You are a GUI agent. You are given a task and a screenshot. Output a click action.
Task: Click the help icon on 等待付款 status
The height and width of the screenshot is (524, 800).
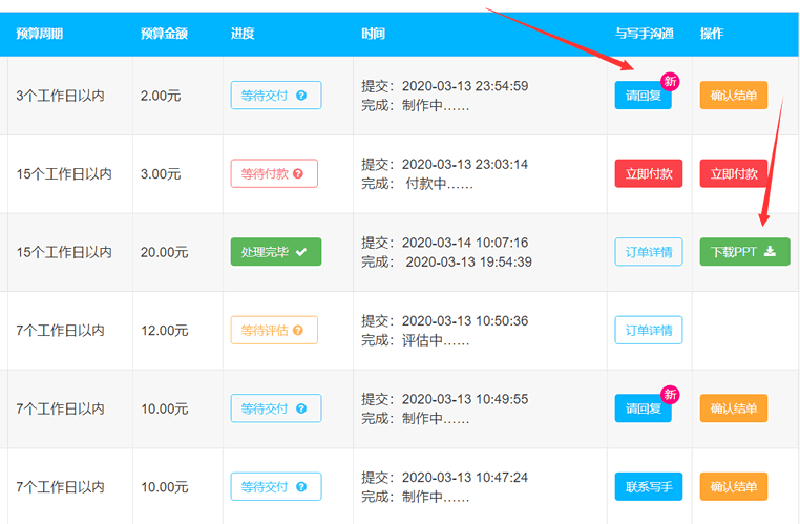point(298,174)
